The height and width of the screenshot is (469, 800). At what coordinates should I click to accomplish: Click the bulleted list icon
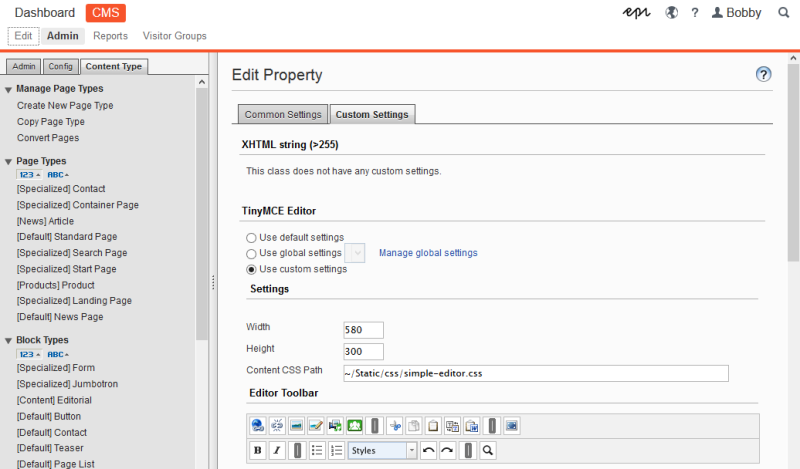(317, 451)
